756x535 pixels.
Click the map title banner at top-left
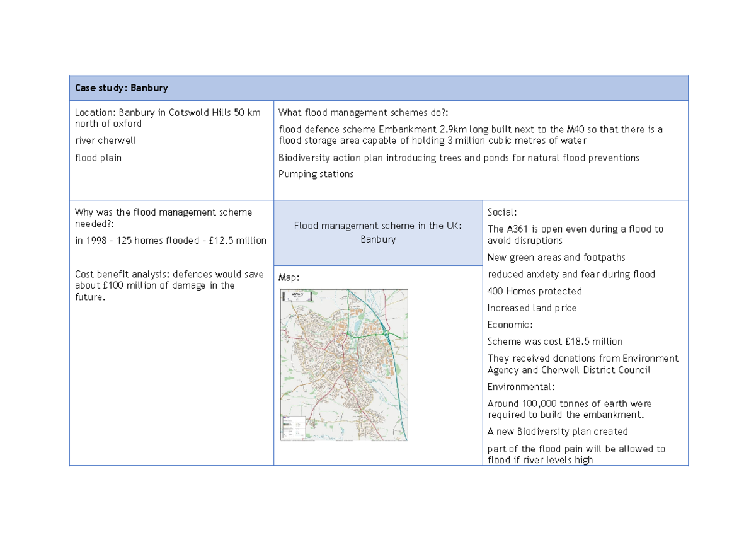click(297, 296)
